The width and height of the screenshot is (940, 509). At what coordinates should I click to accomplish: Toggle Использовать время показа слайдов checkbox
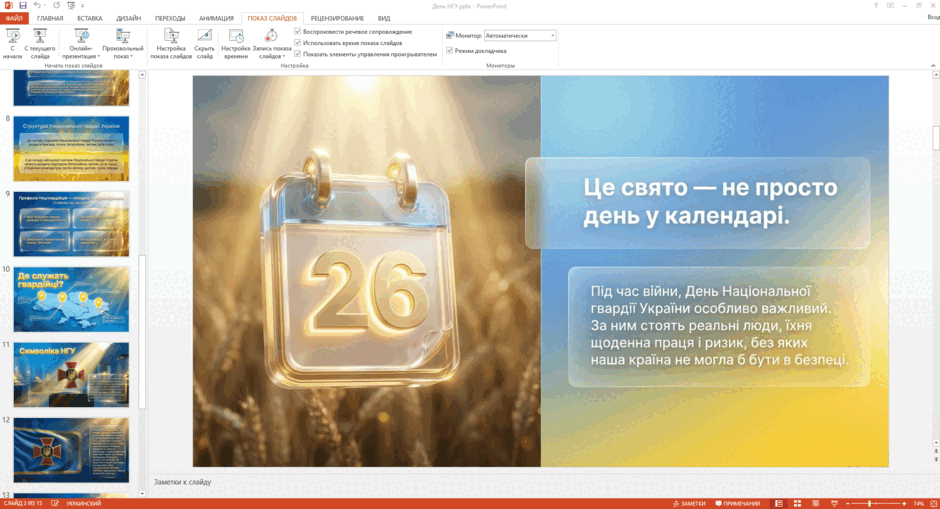(x=298, y=43)
